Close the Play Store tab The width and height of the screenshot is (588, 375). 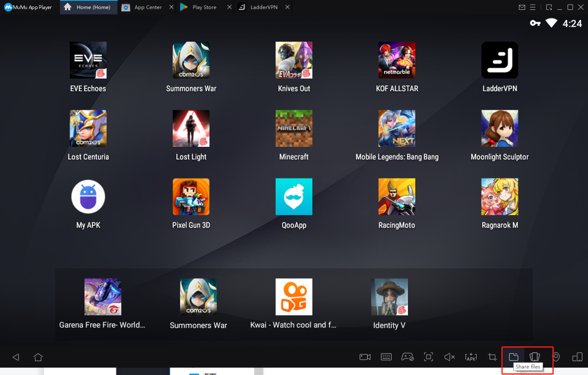click(x=229, y=7)
